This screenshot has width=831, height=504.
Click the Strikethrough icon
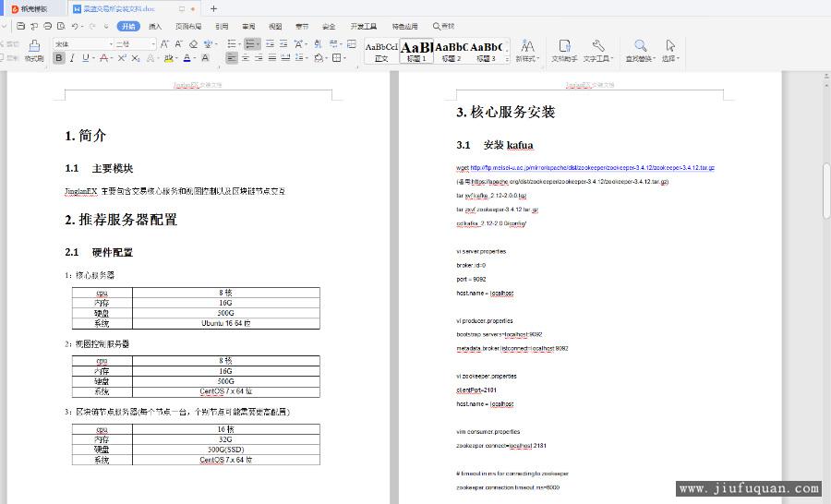pos(103,58)
